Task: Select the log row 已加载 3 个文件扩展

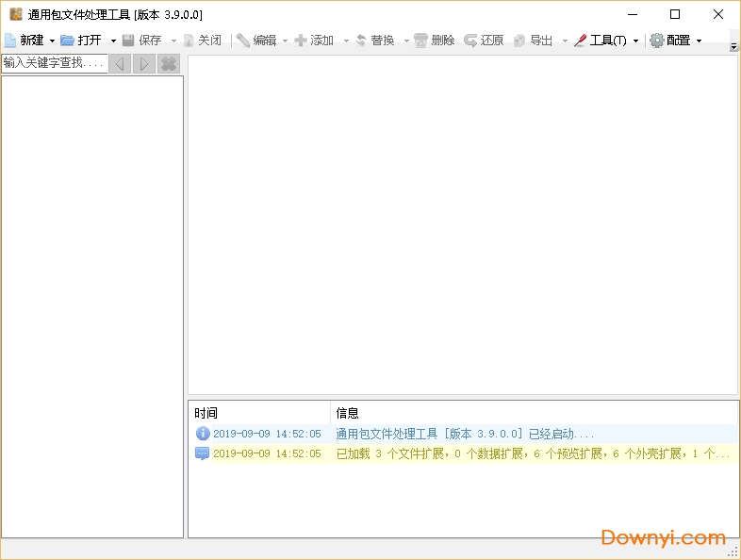Action: pos(466,453)
